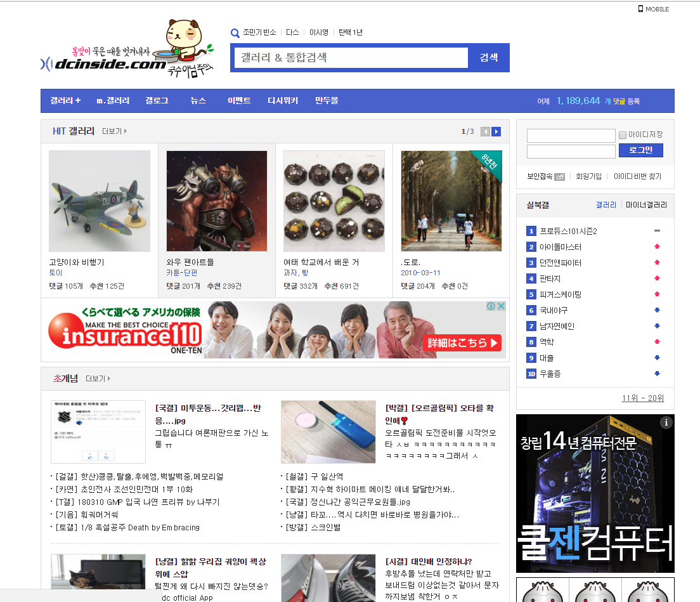Enable the 아이디저장 checkbox
The height and width of the screenshot is (602, 700).
pyautogui.click(x=623, y=135)
